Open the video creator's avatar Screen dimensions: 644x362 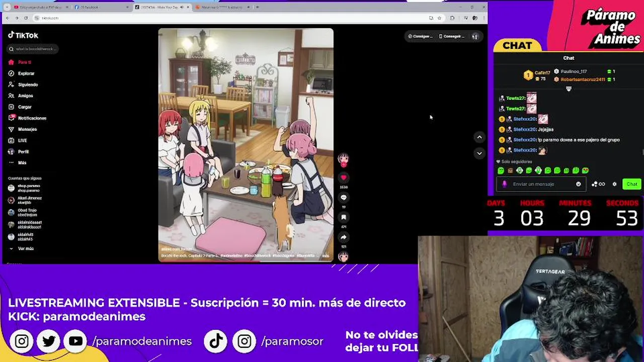click(343, 158)
